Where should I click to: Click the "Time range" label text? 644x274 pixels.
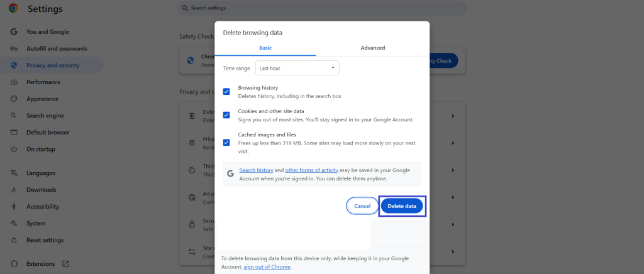click(236, 68)
